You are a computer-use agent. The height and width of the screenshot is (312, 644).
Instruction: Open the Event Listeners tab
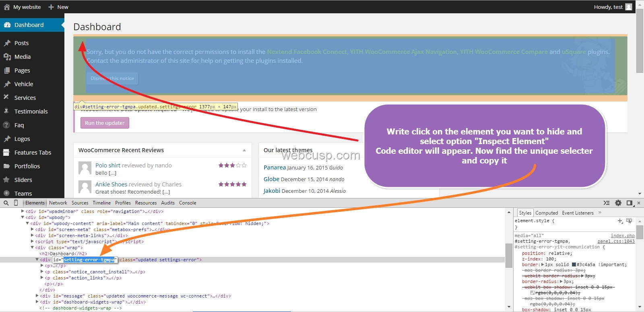coord(578,213)
